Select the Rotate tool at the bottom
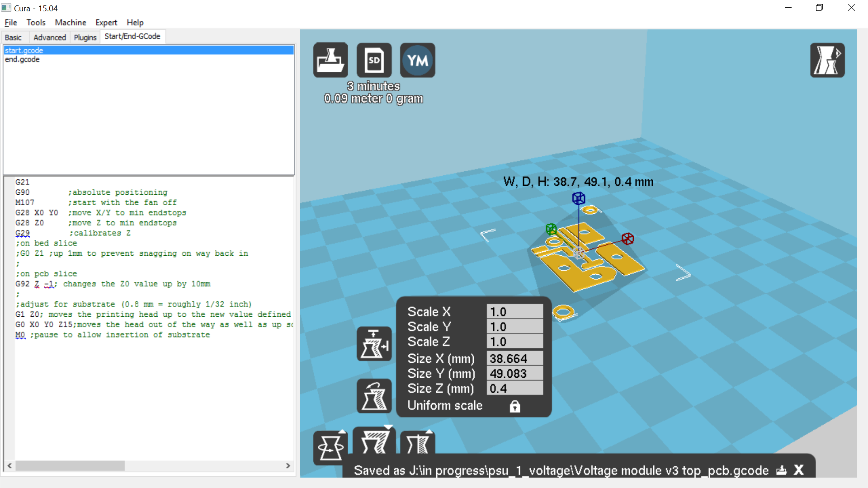 (x=330, y=446)
